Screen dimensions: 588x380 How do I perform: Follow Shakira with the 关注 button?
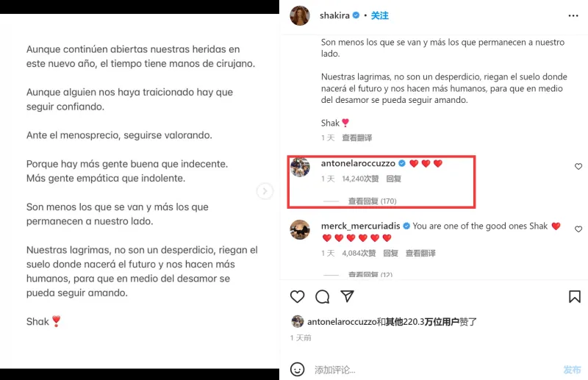click(379, 15)
